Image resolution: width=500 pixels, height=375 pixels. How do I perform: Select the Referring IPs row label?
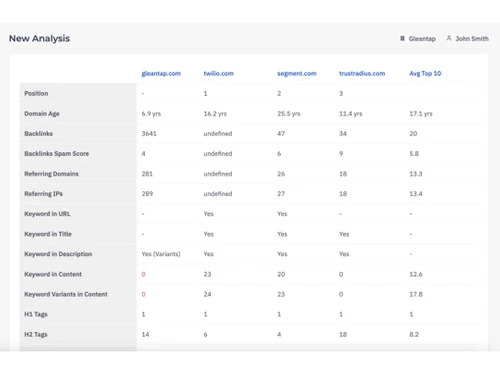(x=43, y=194)
